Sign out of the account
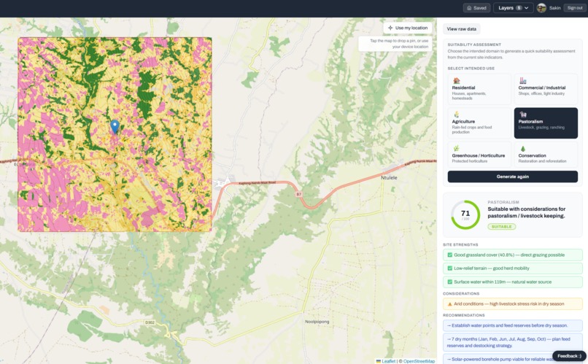The image size is (588, 364). tap(574, 8)
